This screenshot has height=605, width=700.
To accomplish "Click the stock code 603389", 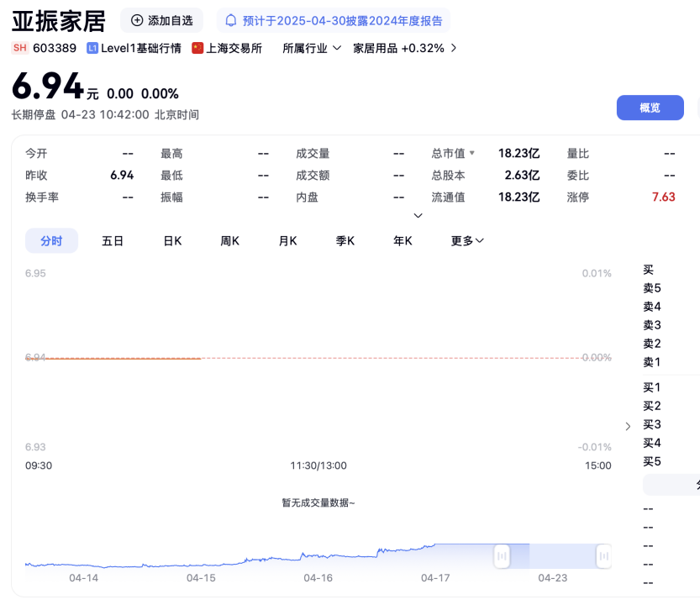I will (x=55, y=48).
